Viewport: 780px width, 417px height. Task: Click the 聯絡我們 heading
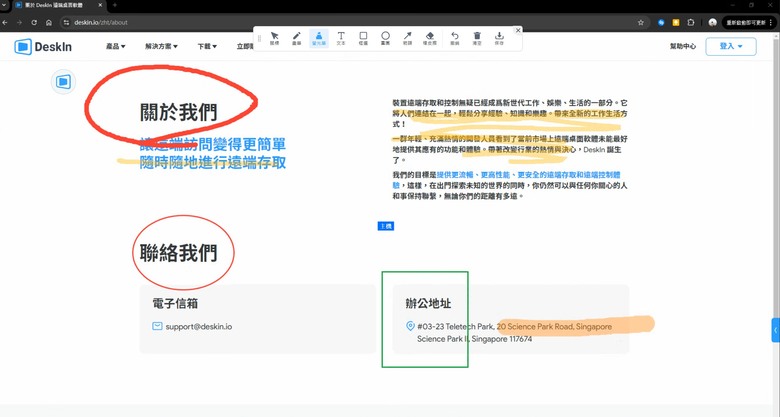pyautogui.click(x=179, y=253)
